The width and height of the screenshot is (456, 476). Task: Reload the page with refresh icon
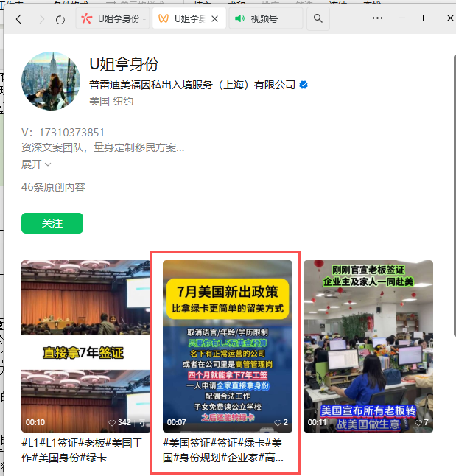[60, 20]
